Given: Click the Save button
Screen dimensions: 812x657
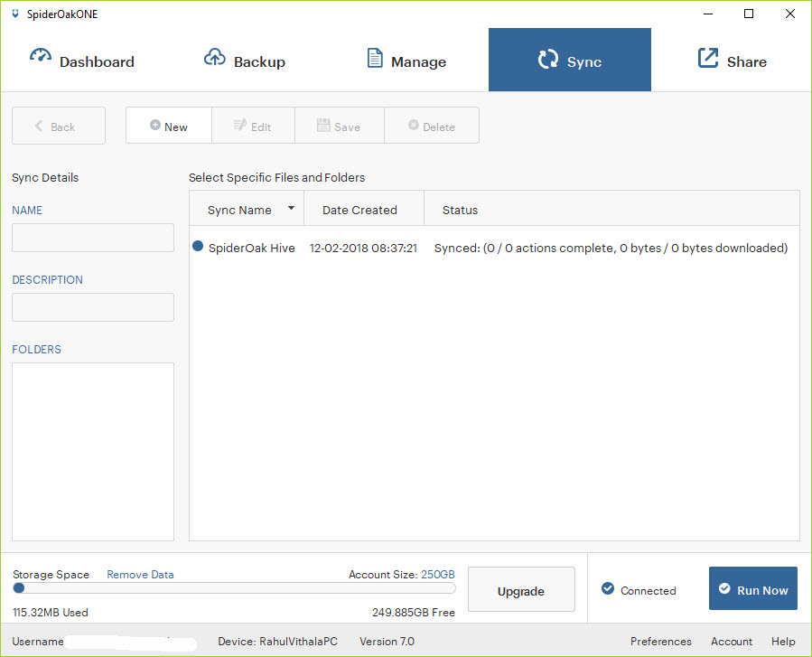Looking at the screenshot, I should pyautogui.click(x=340, y=126).
